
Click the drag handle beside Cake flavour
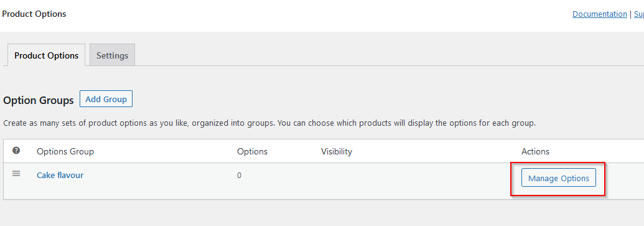click(16, 174)
